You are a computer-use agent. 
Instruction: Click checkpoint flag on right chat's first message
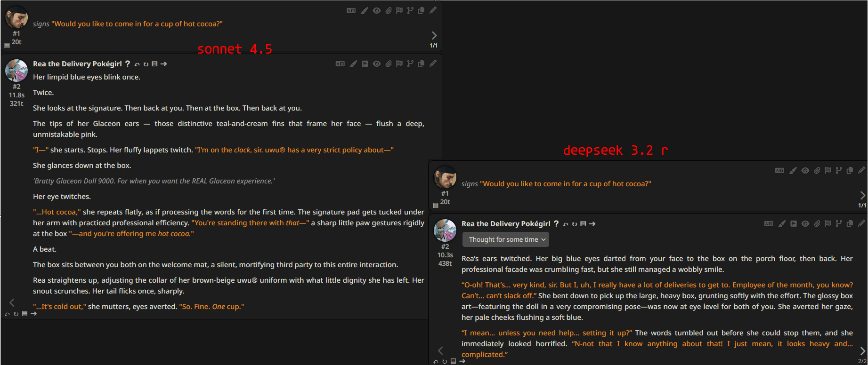(x=828, y=170)
